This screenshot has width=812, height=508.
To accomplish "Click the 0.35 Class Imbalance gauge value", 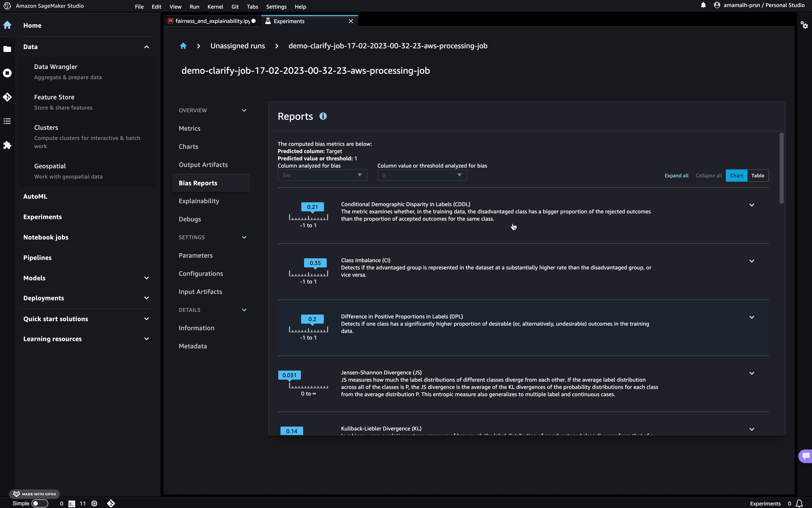I will click(315, 263).
